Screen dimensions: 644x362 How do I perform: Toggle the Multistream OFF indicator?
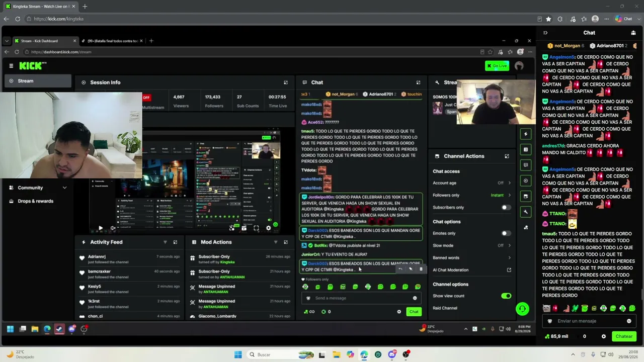point(146,98)
